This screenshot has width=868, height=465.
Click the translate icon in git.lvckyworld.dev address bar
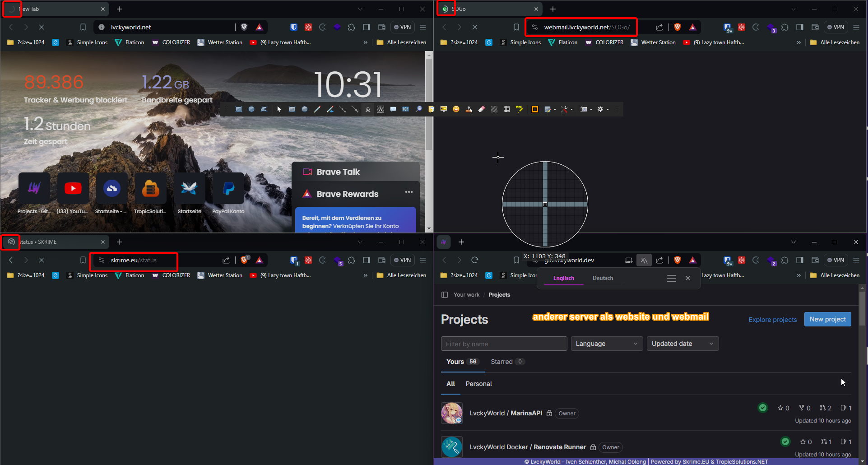(x=644, y=260)
